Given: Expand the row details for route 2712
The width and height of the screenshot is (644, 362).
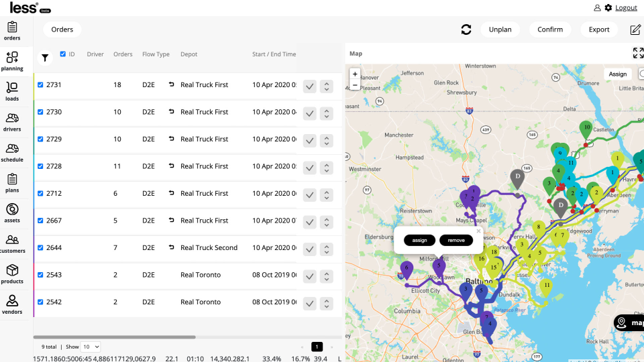Looking at the screenshot, I should click(327, 195).
